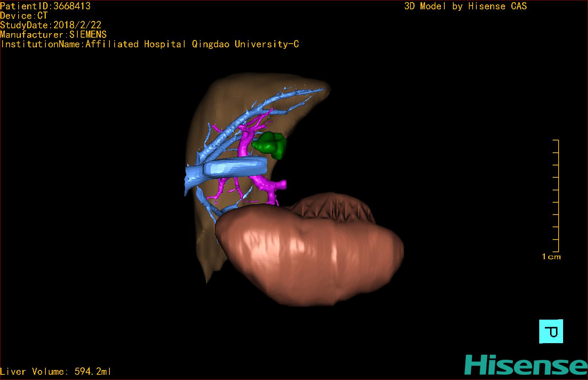Click the PatientID text overlay
This screenshot has width=588, height=380.
click(45, 6)
